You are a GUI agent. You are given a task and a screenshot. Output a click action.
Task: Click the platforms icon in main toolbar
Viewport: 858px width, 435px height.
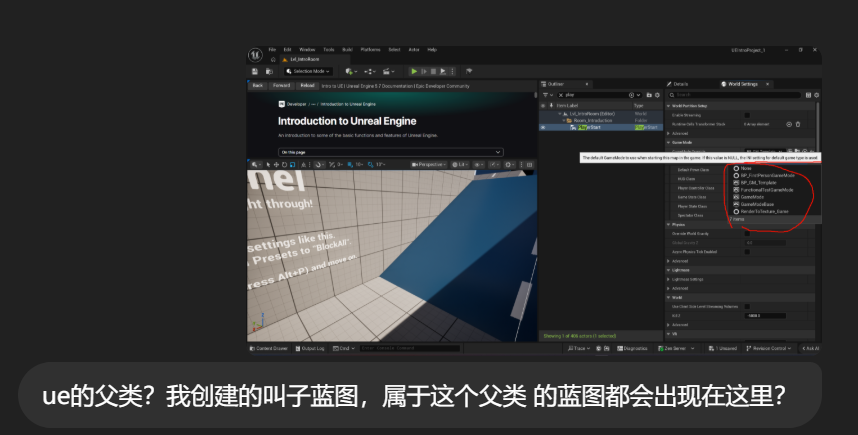tap(469, 71)
